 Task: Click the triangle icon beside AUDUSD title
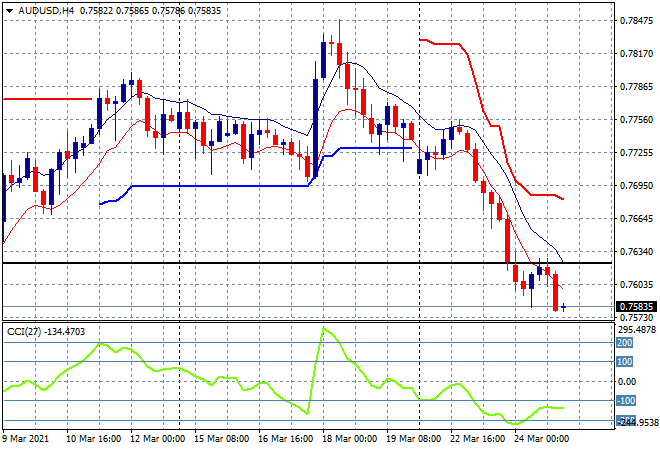tap(10, 8)
